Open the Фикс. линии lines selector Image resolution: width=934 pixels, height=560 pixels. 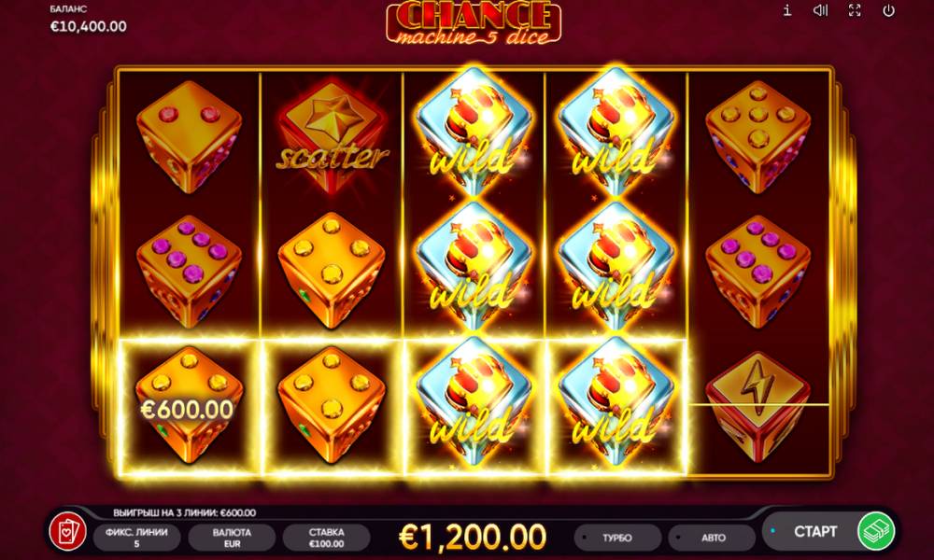pos(136,538)
